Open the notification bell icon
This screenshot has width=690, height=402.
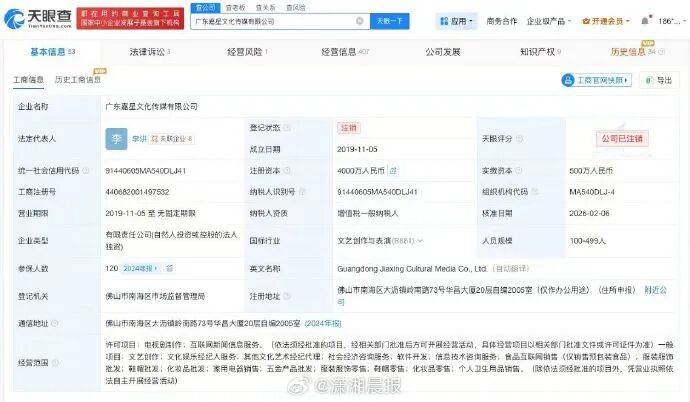(645, 21)
